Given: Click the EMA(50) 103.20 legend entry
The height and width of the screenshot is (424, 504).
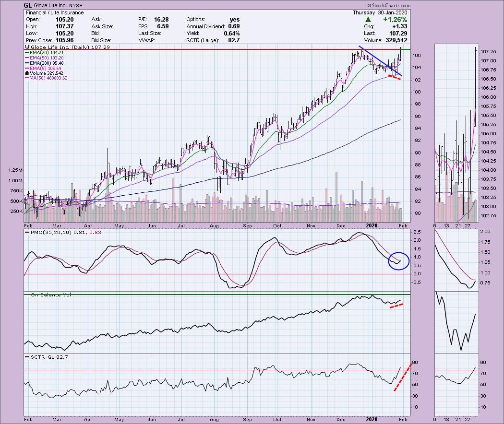Looking at the screenshot, I should pyautogui.click(x=47, y=58).
